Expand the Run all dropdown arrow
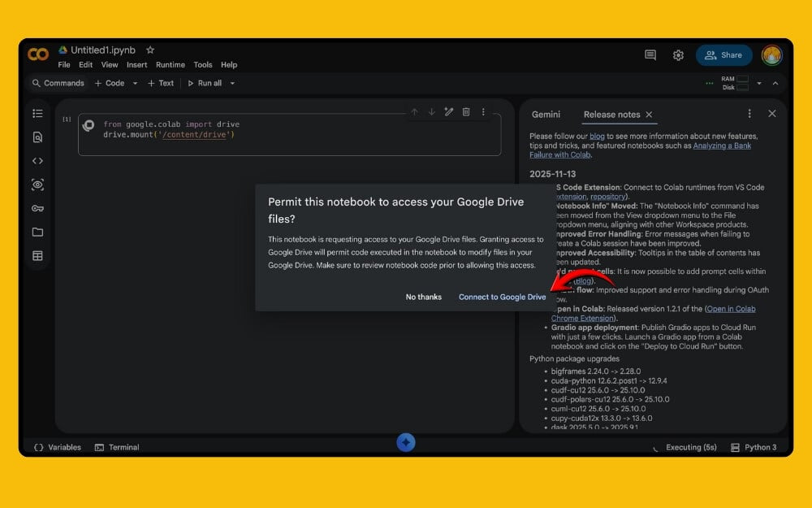Screen dimensions: 812x508 pyautogui.click(x=232, y=83)
